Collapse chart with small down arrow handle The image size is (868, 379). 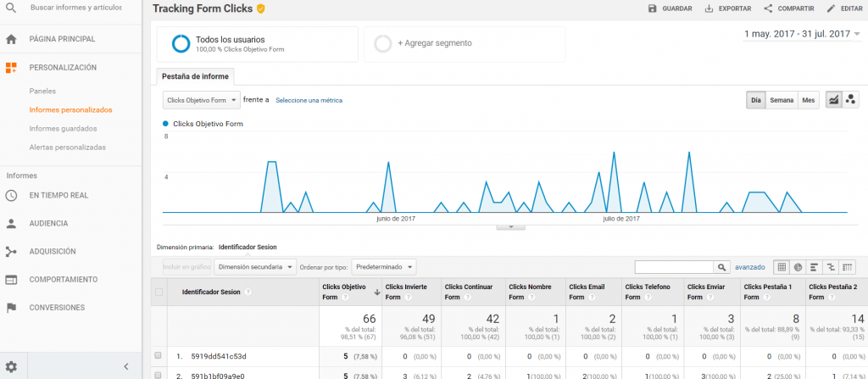(x=511, y=226)
